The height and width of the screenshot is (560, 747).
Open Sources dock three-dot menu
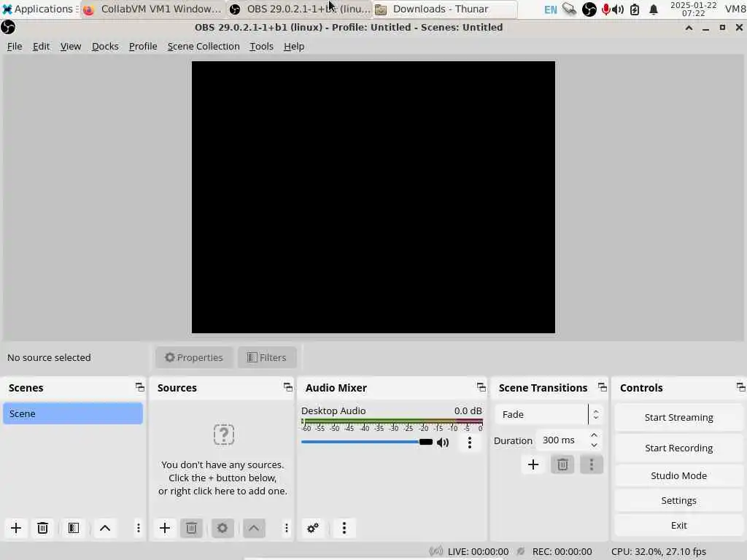(286, 528)
